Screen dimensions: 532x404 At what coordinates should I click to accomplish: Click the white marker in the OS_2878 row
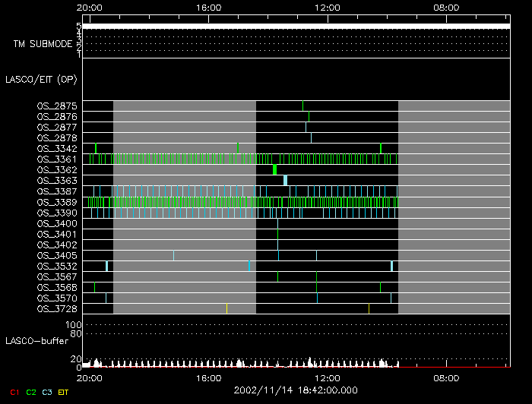pos(311,137)
